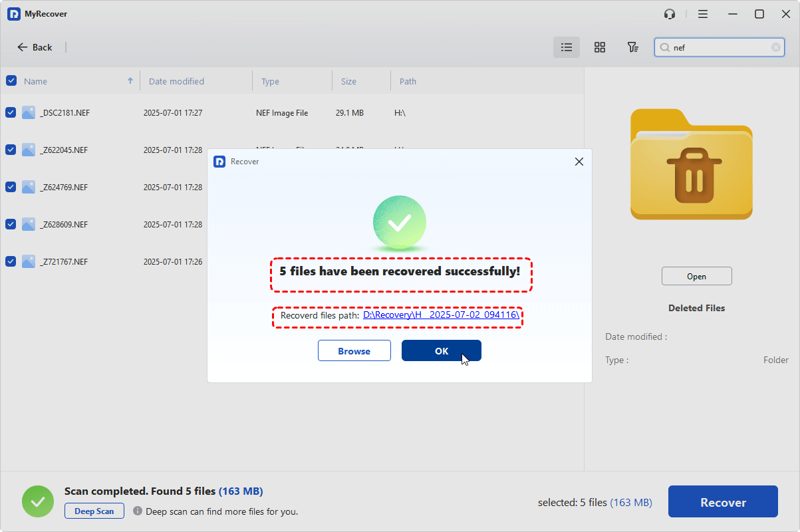Open the recovered files path link
This screenshot has width=800, height=532.
pos(441,315)
